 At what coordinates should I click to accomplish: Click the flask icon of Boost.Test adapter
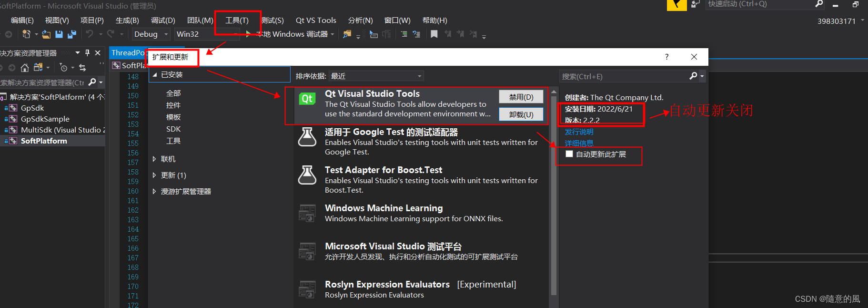307,175
